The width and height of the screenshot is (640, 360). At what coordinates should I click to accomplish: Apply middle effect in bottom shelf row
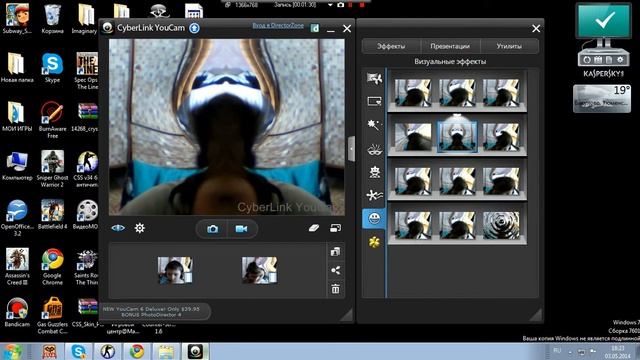pos(457,225)
